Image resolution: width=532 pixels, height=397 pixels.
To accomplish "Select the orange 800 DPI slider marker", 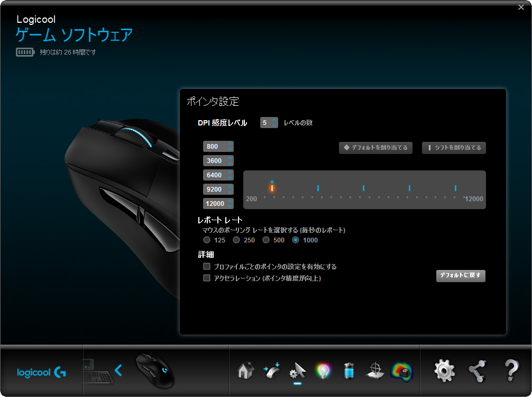I will tap(272, 188).
